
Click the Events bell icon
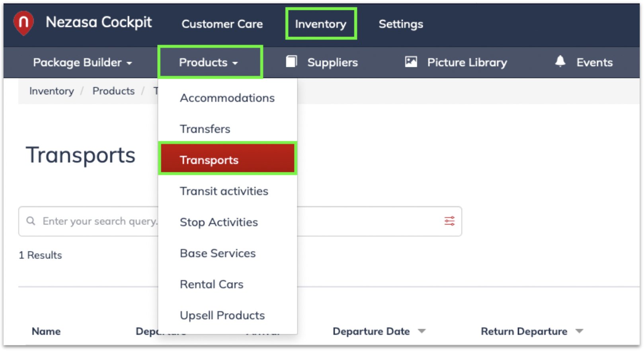pyautogui.click(x=560, y=61)
